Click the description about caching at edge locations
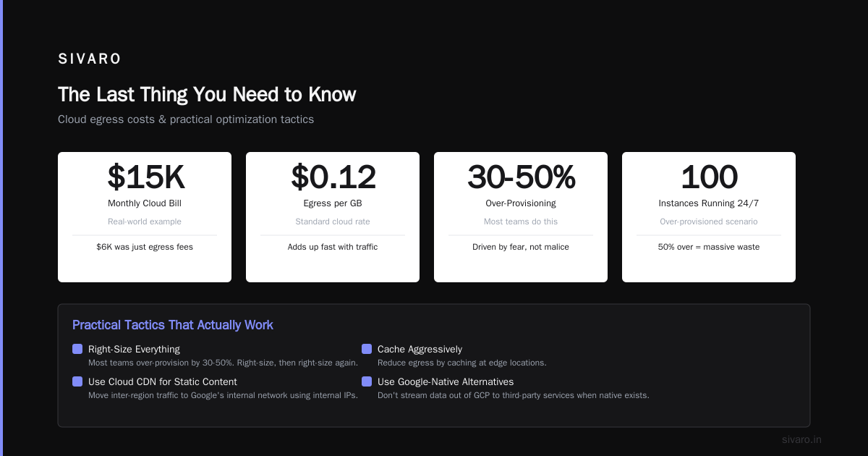 (x=462, y=363)
